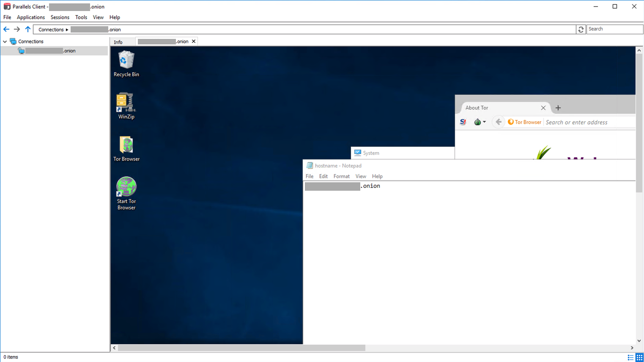Screen dimensions: 644x362
Task: Open Notepad's Edit menu
Action: tap(323, 176)
